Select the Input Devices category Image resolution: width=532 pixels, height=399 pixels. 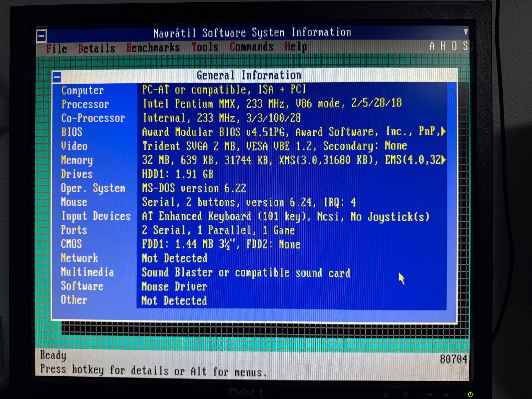click(96, 216)
